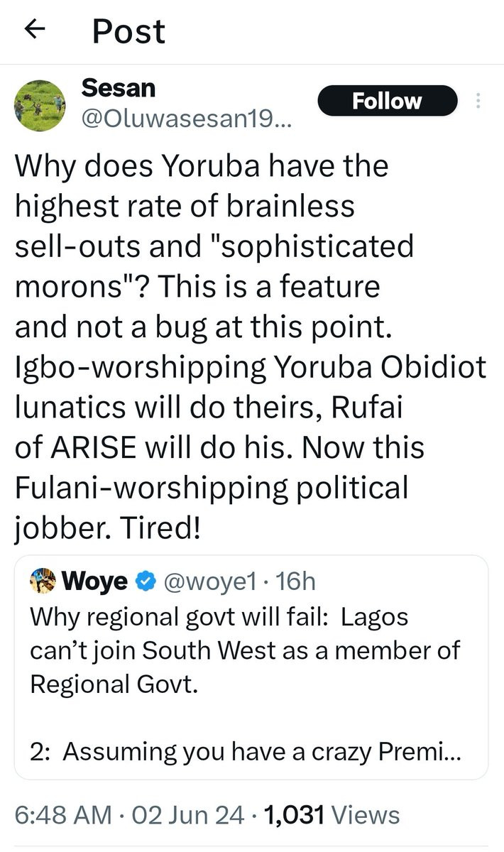Image resolution: width=504 pixels, height=852 pixels.
Task: View the 1,031 Views count
Action: point(332,814)
